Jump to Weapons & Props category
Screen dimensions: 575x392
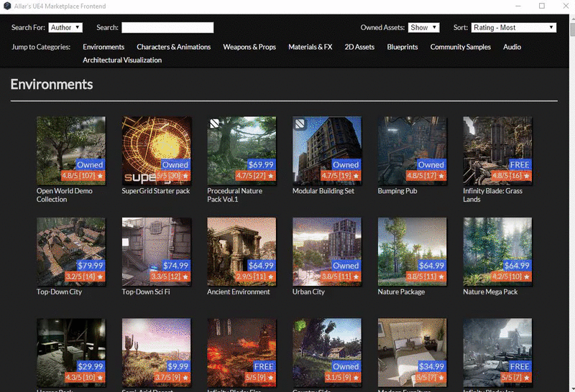coord(249,47)
